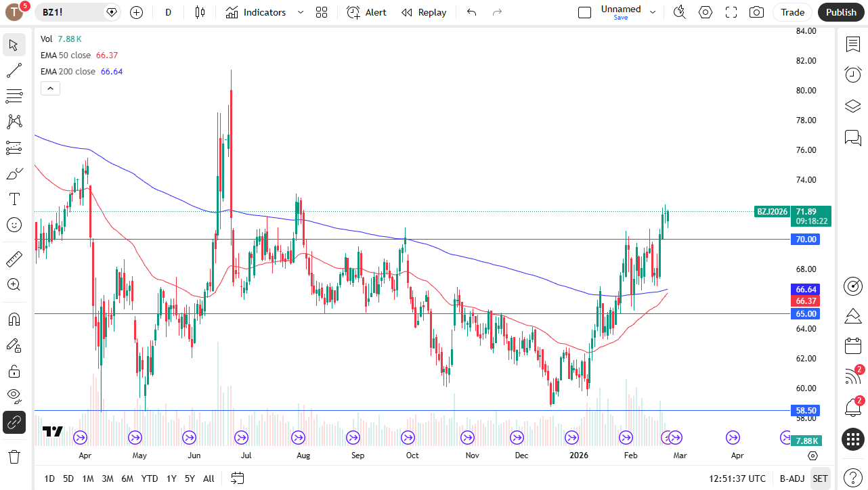Open chart settings hexagon icon

(706, 12)
